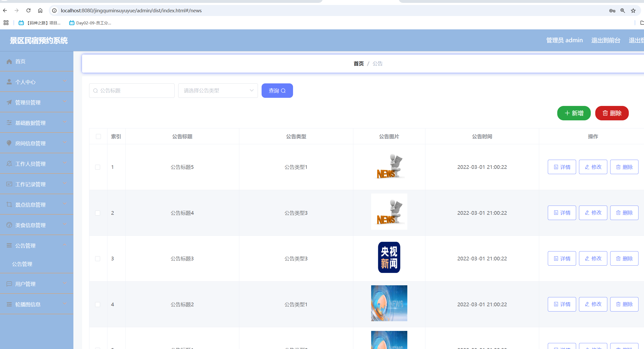The image size is (644, 349).
Task: Toggle the select-all checkbox in table header
Action: tap(98, 136)
